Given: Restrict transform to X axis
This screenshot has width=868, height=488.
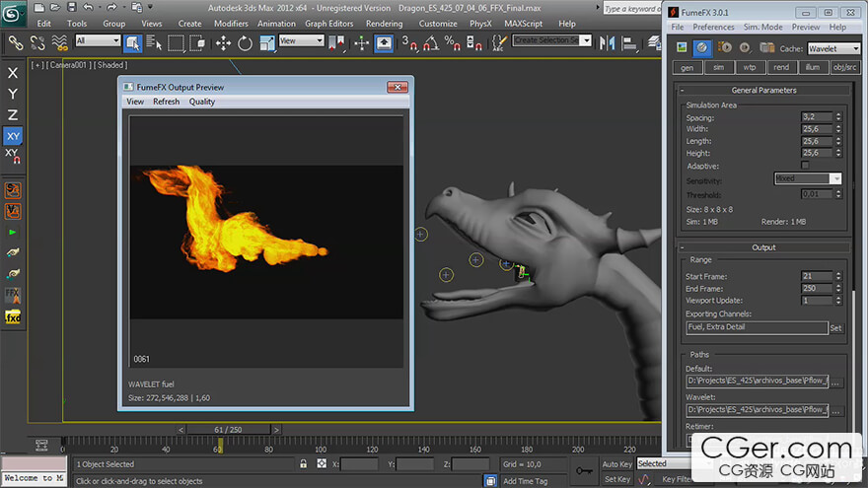Looking at the screenshot, I should coord(12,73).
